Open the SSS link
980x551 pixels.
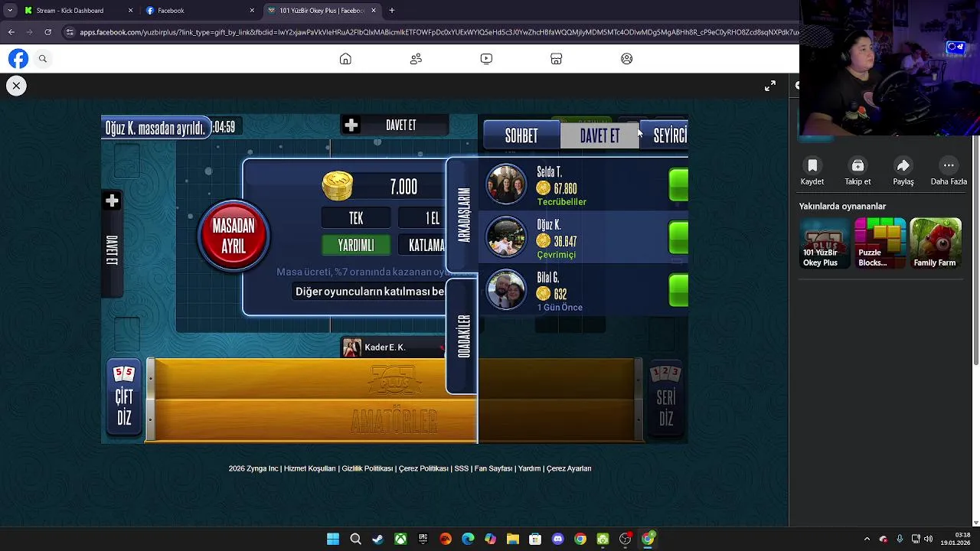pos(462,468)
